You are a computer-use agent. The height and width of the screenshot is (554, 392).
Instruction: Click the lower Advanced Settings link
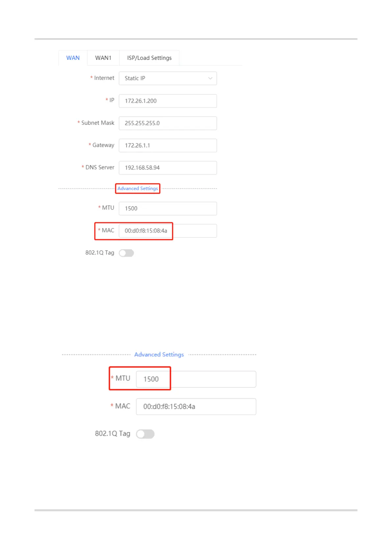(159, 355)
